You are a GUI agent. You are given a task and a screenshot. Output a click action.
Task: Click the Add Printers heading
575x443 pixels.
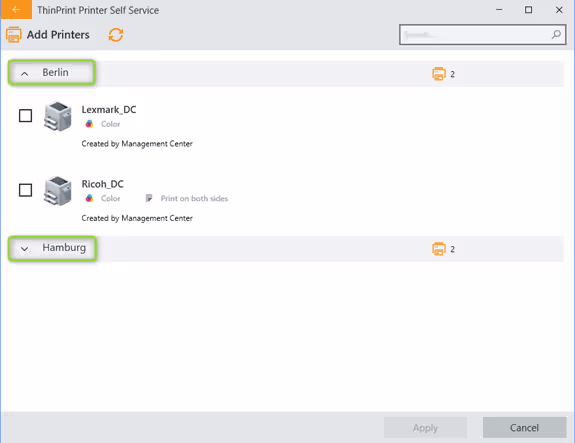58,35
